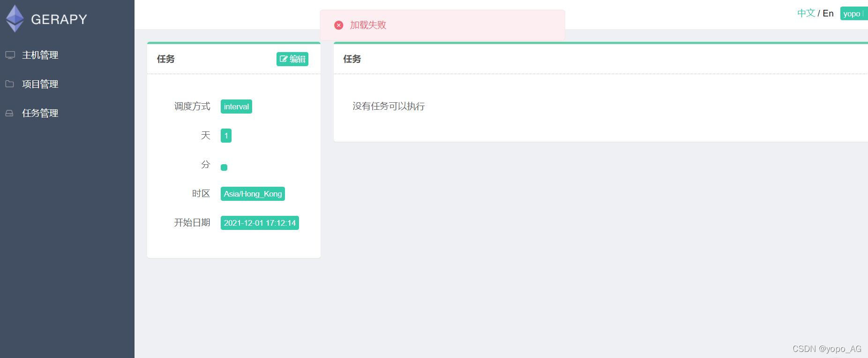Click the start date tag 2021-12-01 17:12:14
The width and height of the screenshot is (868, 358).
pos(260,223)
